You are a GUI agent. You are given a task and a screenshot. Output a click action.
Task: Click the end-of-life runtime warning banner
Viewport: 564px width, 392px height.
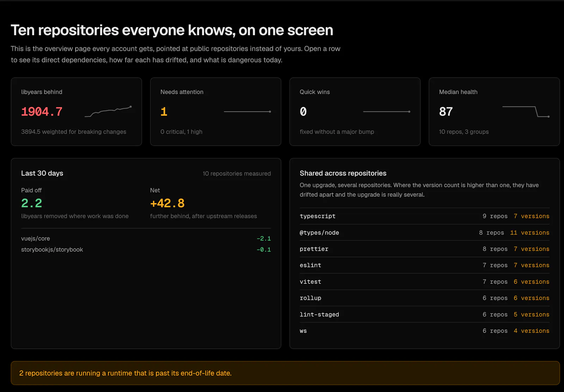click(x=285, y=373)
